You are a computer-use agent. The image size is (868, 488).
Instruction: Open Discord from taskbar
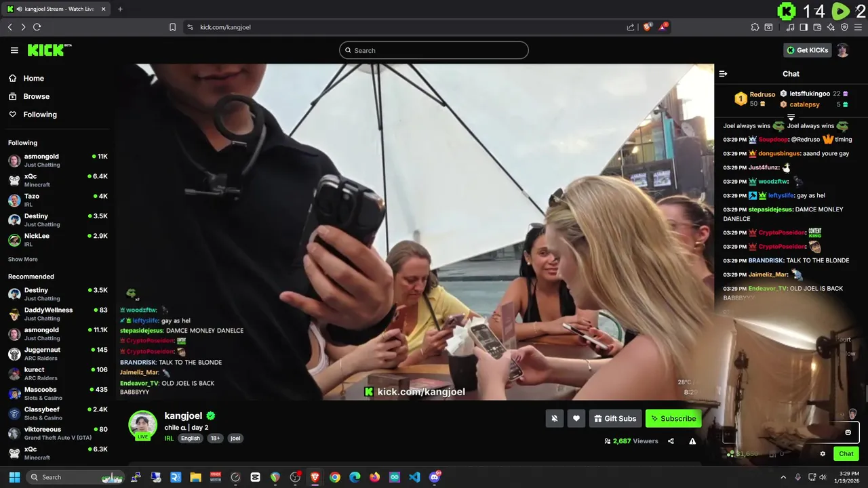(435, 477)
